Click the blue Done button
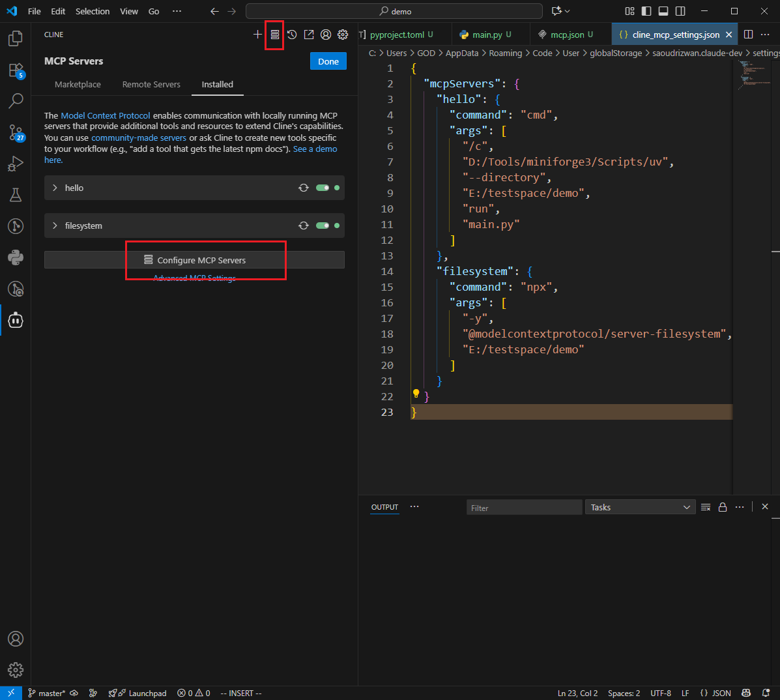The height and width of the screenshot is (700, 780). point(328,61)
